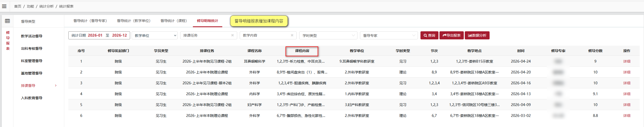Go to 首页 breadcrumb

18,6
